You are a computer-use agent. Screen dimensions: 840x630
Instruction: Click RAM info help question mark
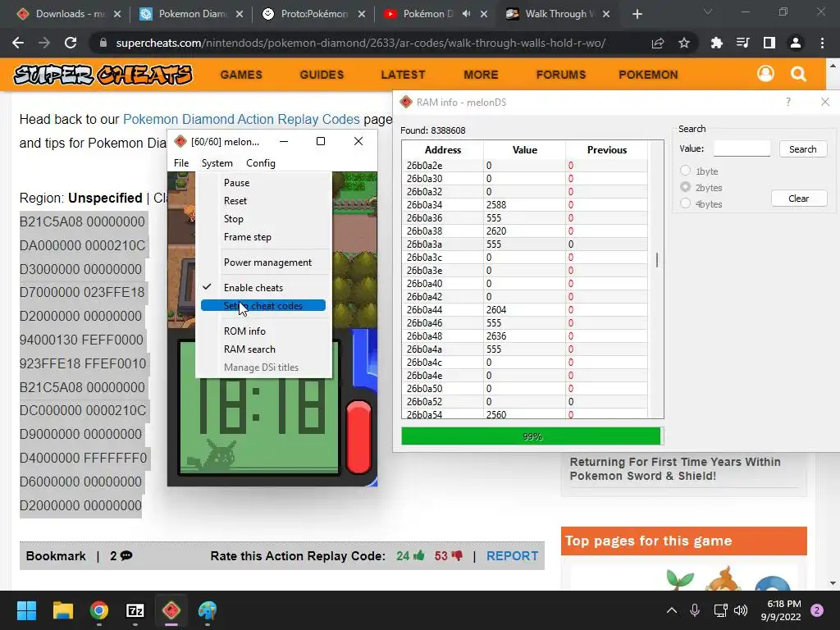(x=788, y=102)
